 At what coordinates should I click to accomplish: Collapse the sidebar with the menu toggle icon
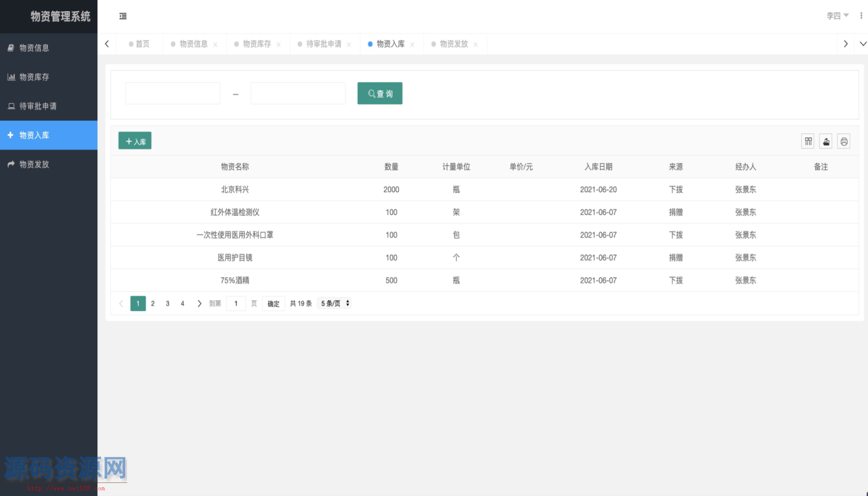click(x=123, y=17)
